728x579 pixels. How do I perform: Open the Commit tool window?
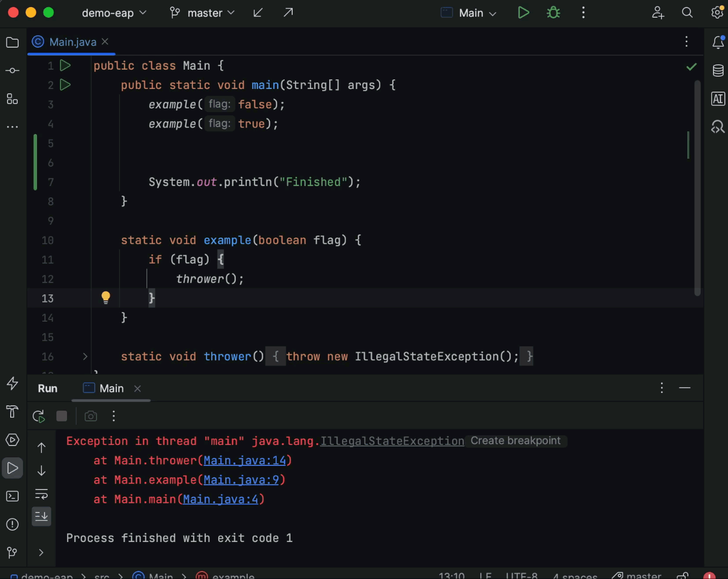[x=12, y=71]
